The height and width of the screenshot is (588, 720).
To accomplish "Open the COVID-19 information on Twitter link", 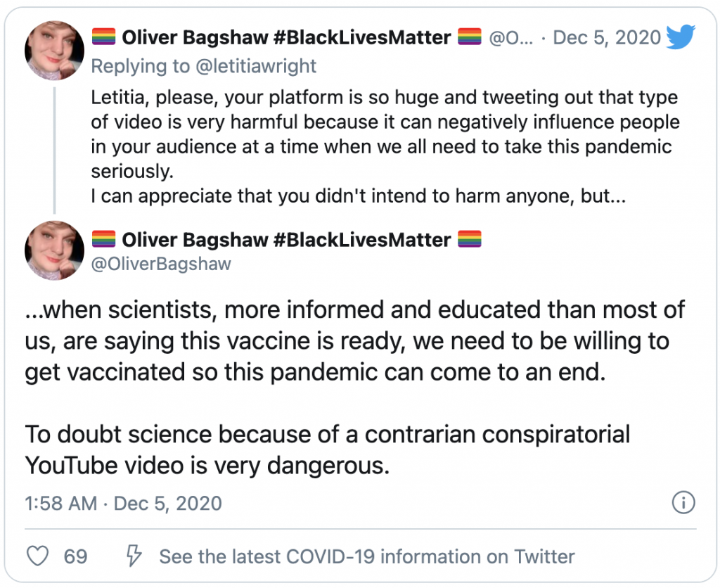I will click(366, 556).
